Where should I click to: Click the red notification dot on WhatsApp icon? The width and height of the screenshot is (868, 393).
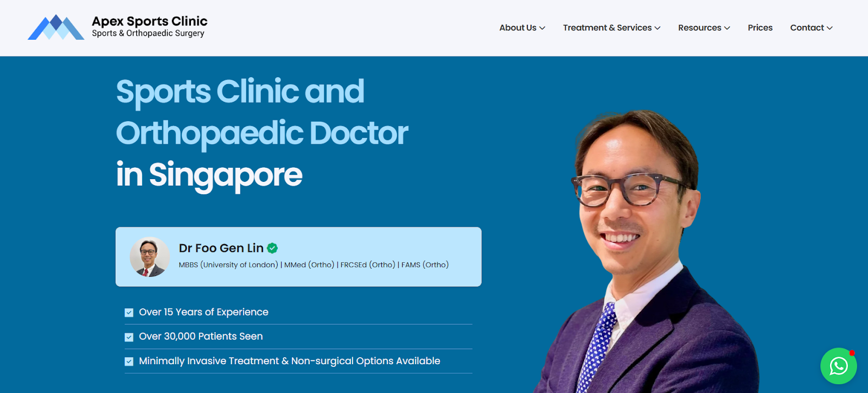852,353
